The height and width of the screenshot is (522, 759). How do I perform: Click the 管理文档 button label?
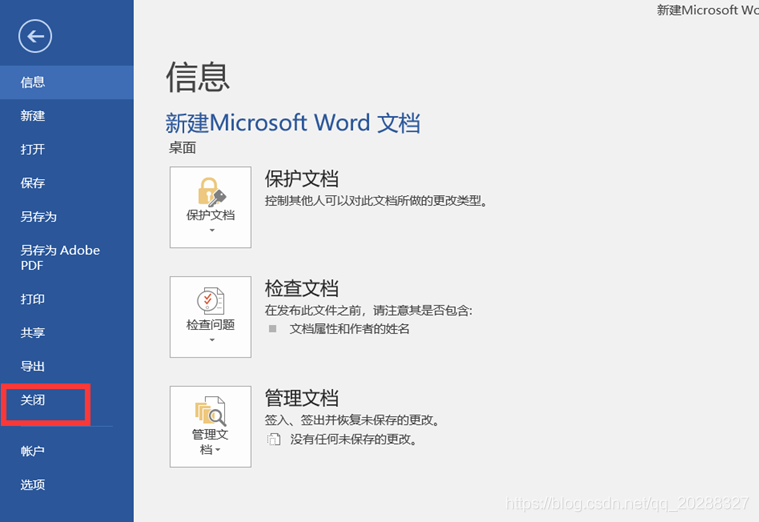(x=210, y=442)
